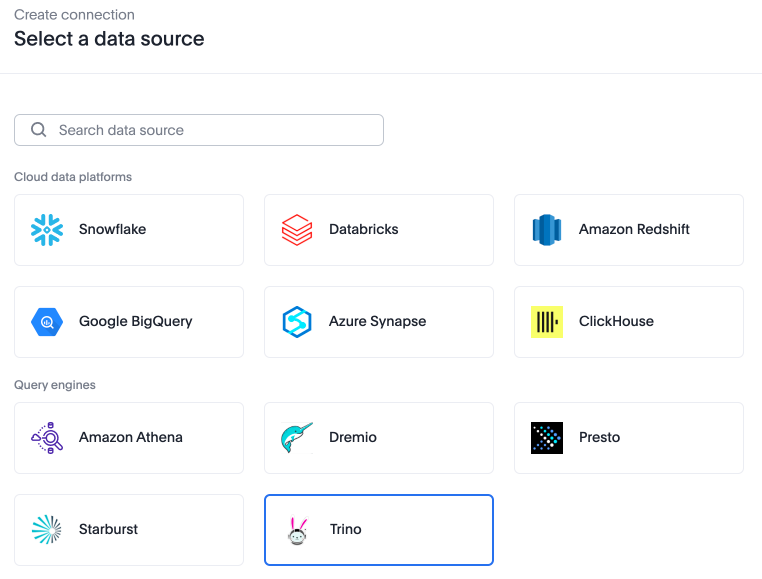Click the Trino bunny icon
Screen dimensions: 762x579
click(297, 530)
